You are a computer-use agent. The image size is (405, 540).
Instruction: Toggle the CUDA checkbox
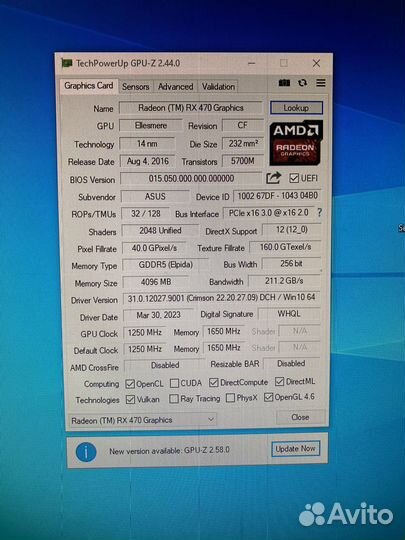(175, 383)
